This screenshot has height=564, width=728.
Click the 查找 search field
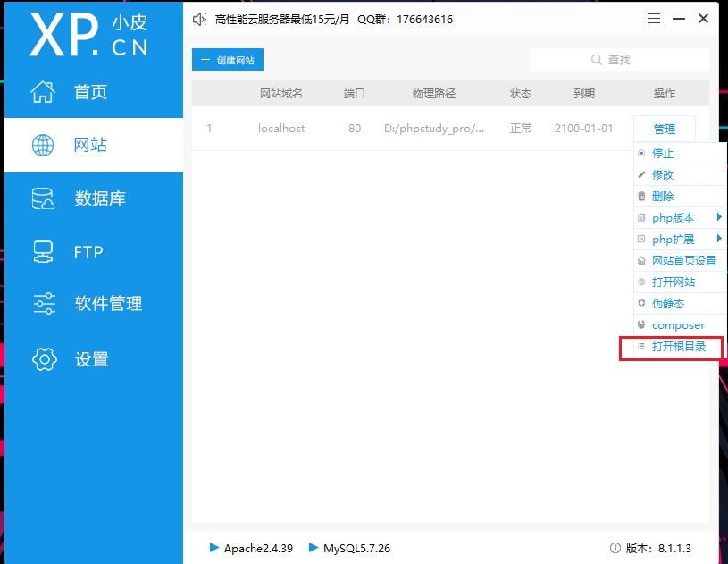619,60
